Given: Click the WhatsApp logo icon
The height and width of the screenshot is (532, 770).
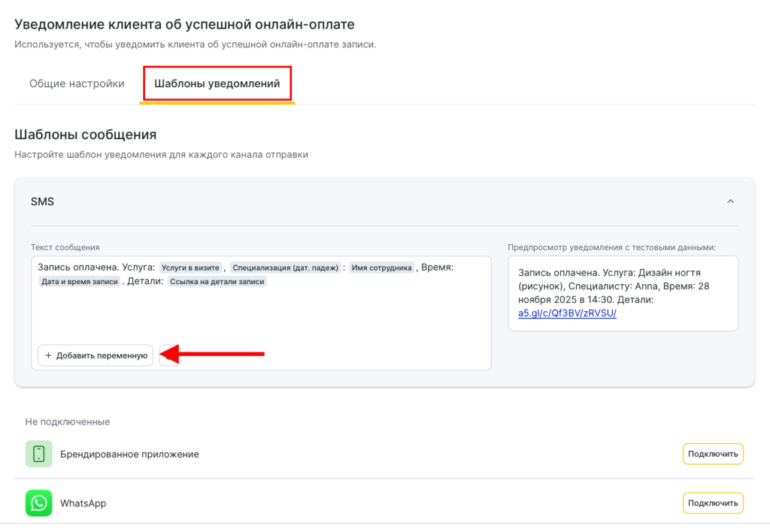Looking at the screenshot, I should (x=38, y=503).
